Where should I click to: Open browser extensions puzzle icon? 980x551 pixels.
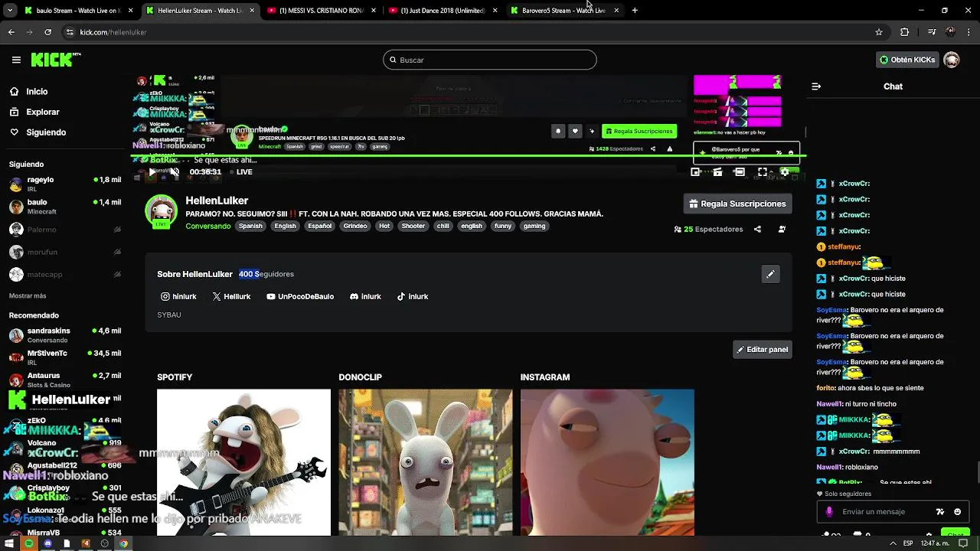tap(904, 32)
